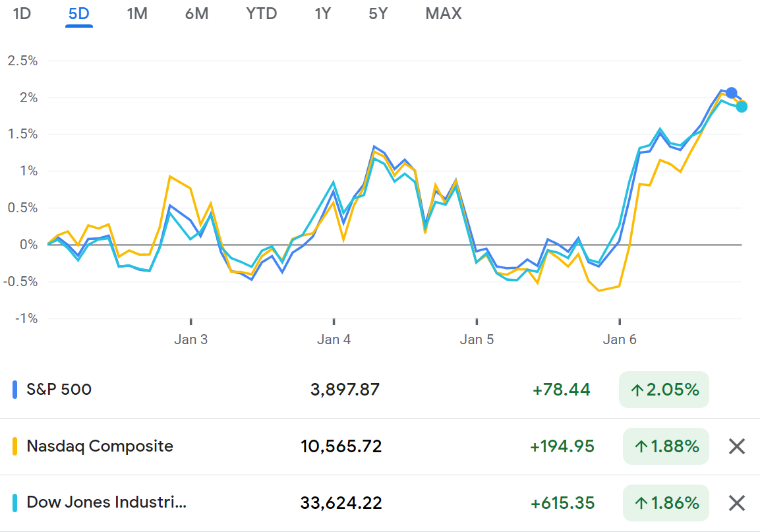Click the +194.95 point change

(x=562, y=446)
